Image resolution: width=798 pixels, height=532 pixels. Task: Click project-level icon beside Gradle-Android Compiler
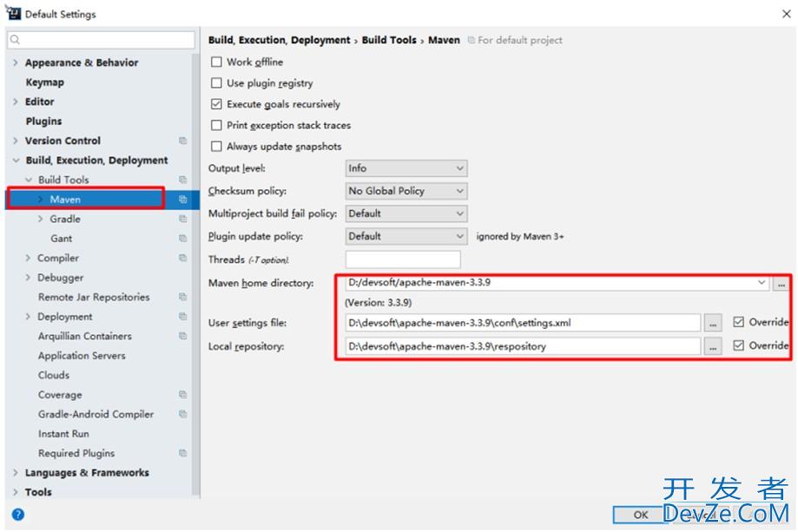[182, 414]
